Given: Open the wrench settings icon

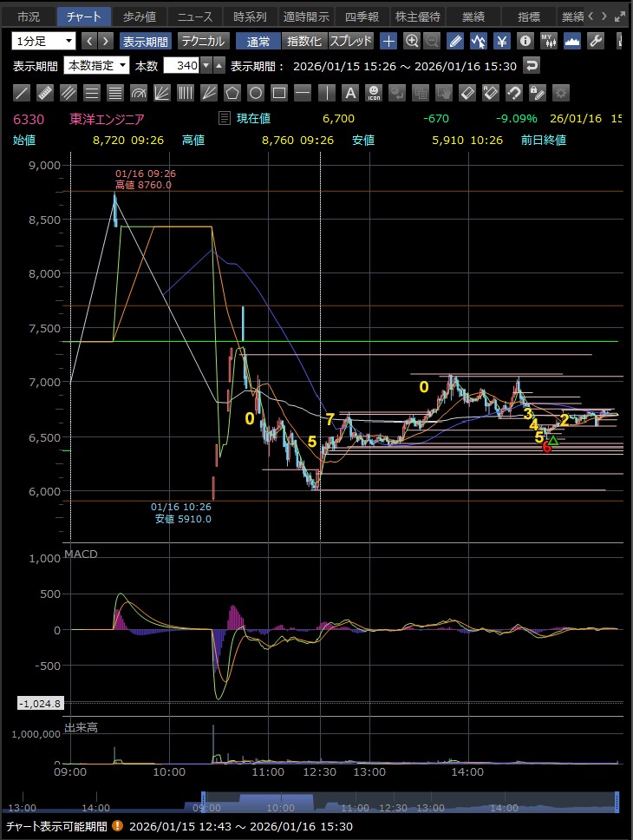Looking at the screenshot, I should click(x=595, y=41).
